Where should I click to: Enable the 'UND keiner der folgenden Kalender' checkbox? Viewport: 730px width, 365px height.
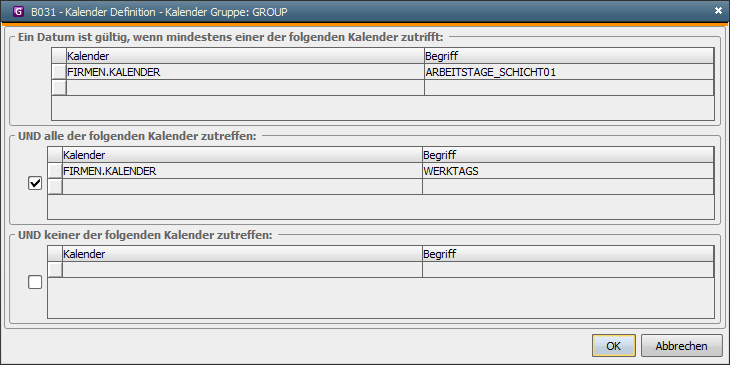pyautogui.click(x=35, y=282)
